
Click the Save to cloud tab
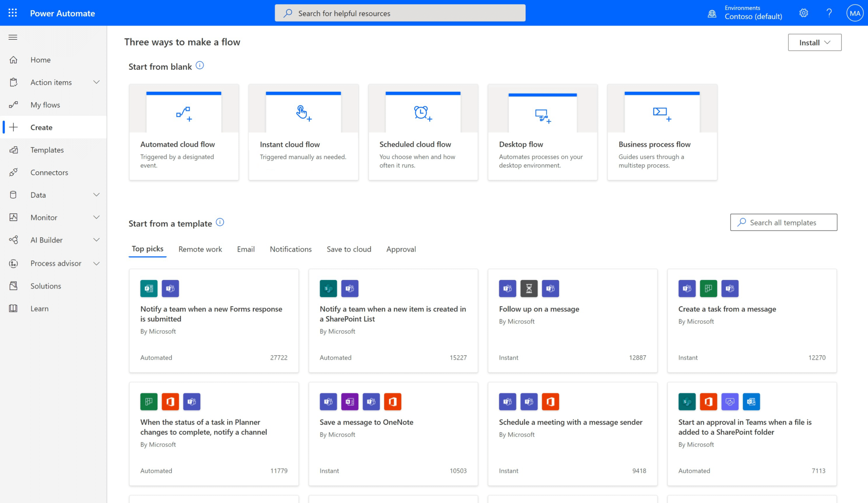click(x=349, y=248)
